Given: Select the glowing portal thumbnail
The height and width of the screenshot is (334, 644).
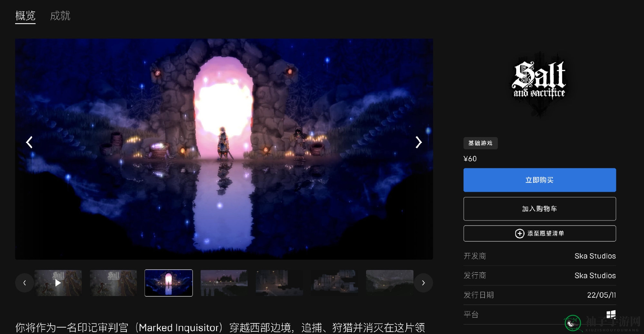Looking at the screenshot, I should pyautogui.click(x=169, y=283).
